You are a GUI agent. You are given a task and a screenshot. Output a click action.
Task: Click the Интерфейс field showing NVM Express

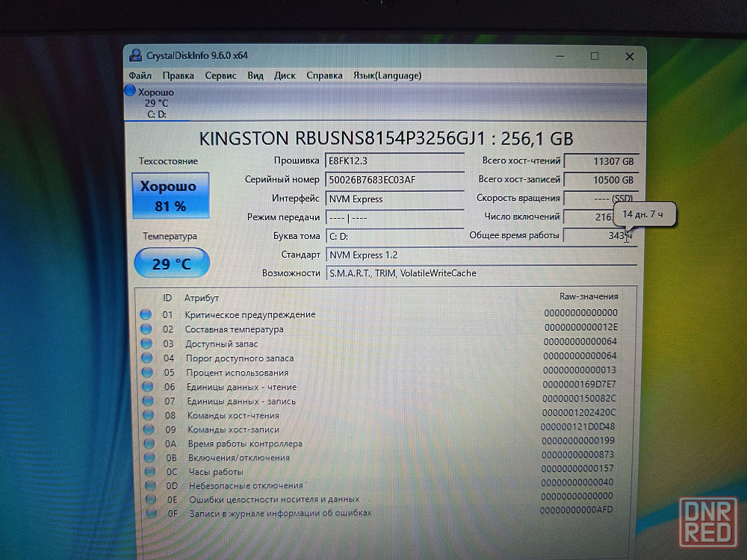pyautogui.click(x=394, y=199)
